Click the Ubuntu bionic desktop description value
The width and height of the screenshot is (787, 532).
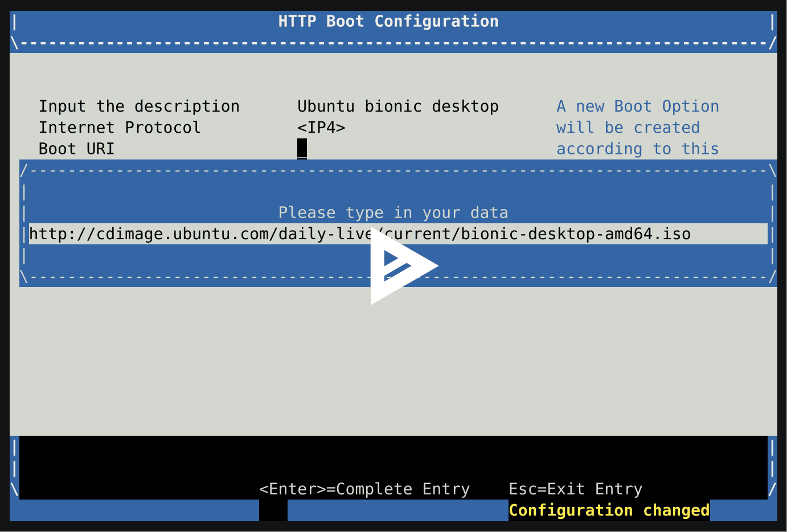click(x=398, y=107)
